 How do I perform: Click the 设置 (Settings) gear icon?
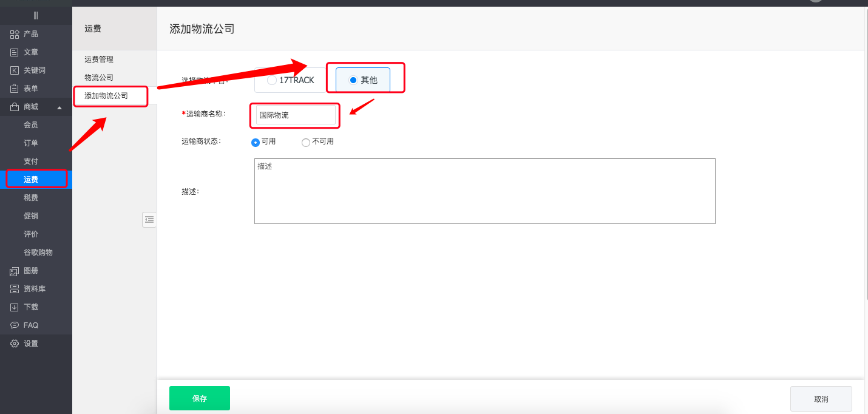[15, 344]
